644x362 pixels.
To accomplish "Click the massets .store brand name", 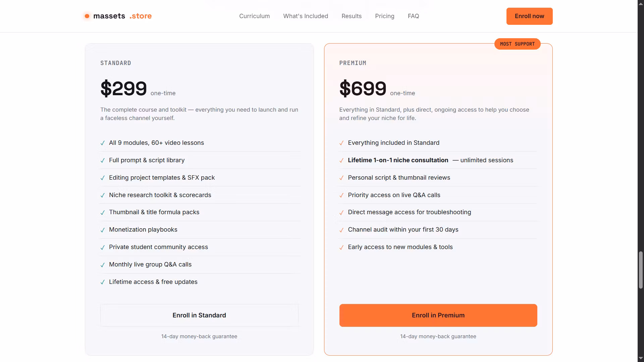I will (x=122, y=16).
